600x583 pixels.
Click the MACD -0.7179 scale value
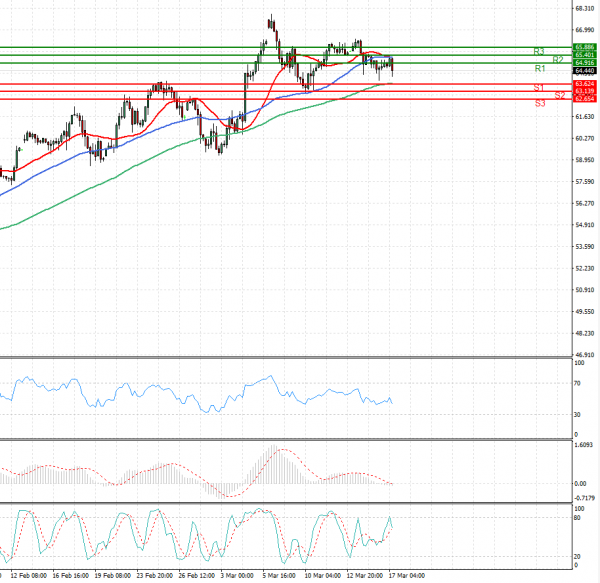pos(584,498)
